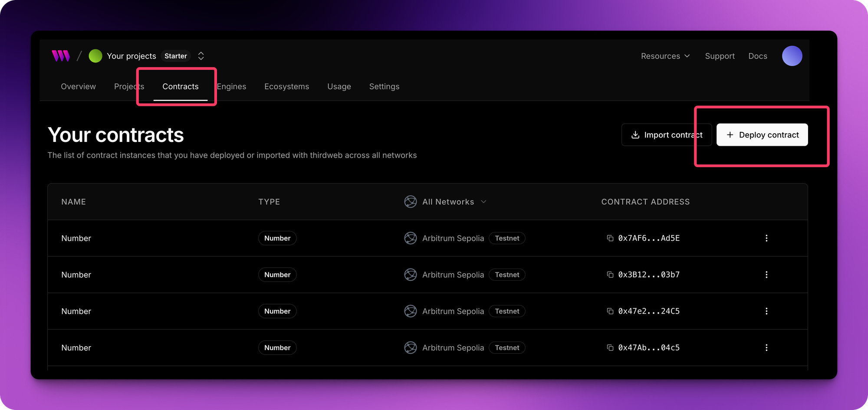Click the NAME column header
Viewport: 868px width, 410px height.
73,201
